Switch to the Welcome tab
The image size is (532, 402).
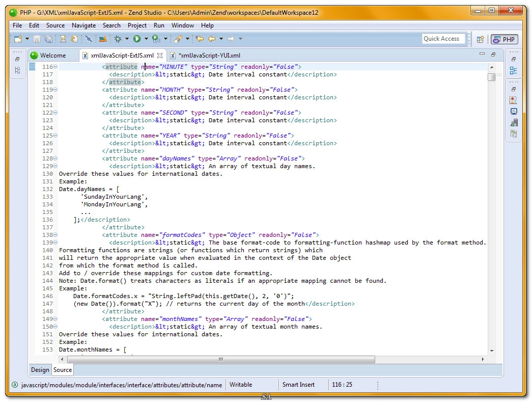tap(52, 56)
